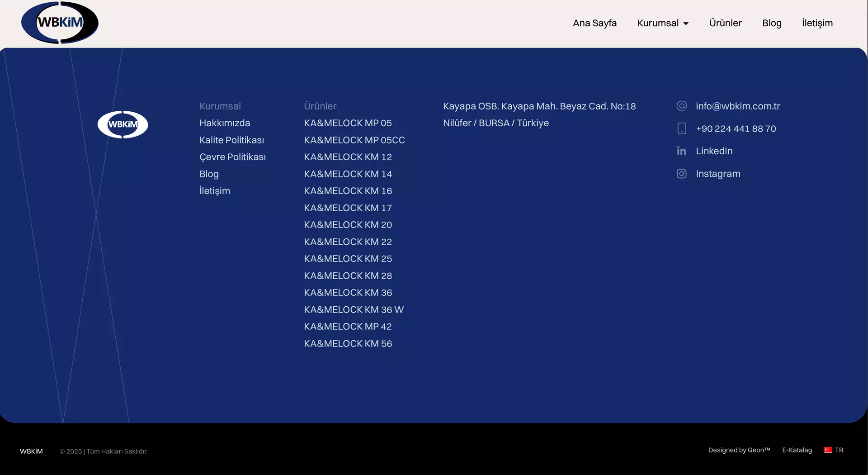Open the Blog link in the footer
The width and height of the screenshot is (868, 475).
click(x=209, y=174)
